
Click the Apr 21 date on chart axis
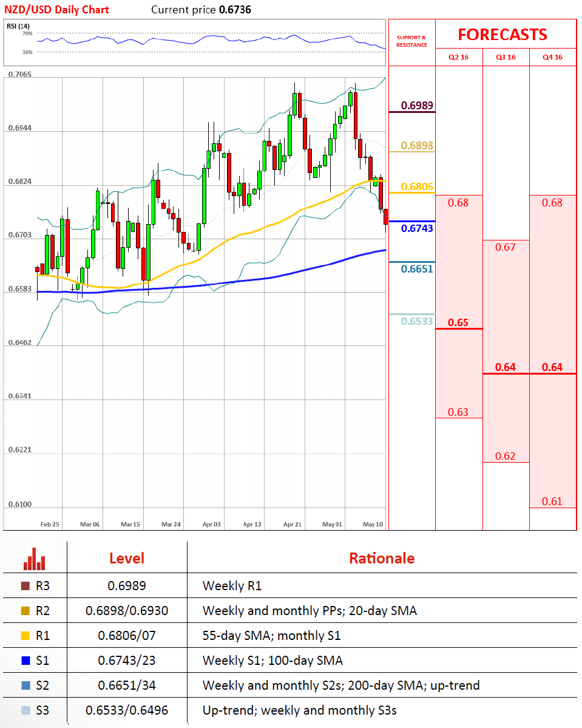[293, 523]
